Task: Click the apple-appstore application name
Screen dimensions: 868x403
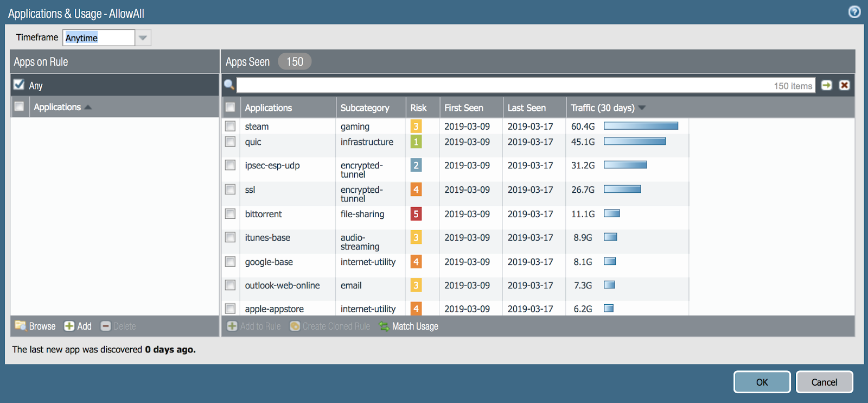Action: (x=274, y=309)
